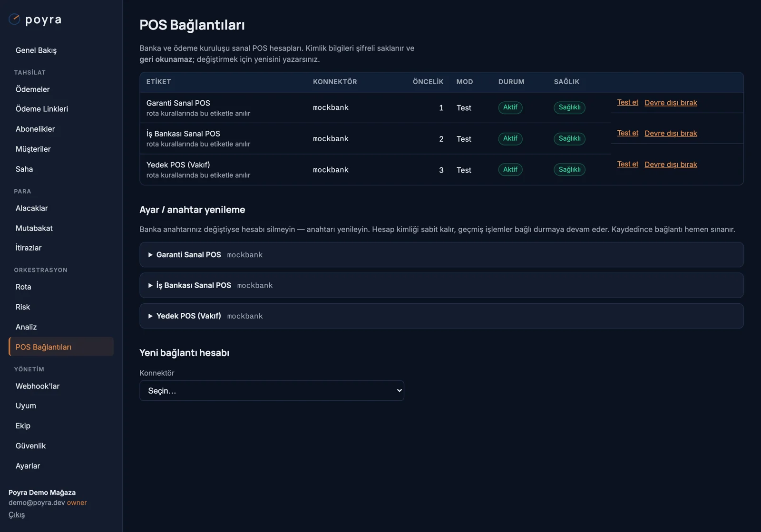Click Poyra Demo Mağaza account name
The image size is (761, 532).
[42, 493]
